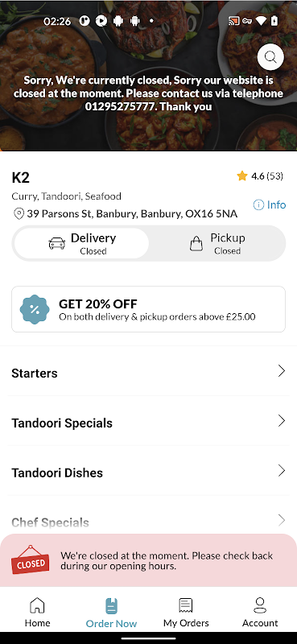Tap the search magnifier icon
This screenshot has height=644, width=297.
pos(270,57)
